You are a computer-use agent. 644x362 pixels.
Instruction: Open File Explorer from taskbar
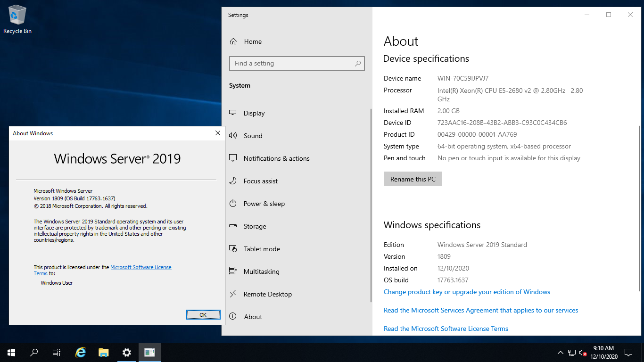pyautogui.click(x=104, y=353)
